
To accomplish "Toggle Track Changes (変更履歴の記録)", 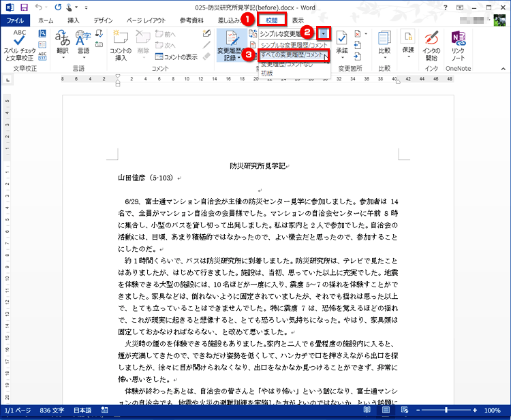I will click(232, 46).
